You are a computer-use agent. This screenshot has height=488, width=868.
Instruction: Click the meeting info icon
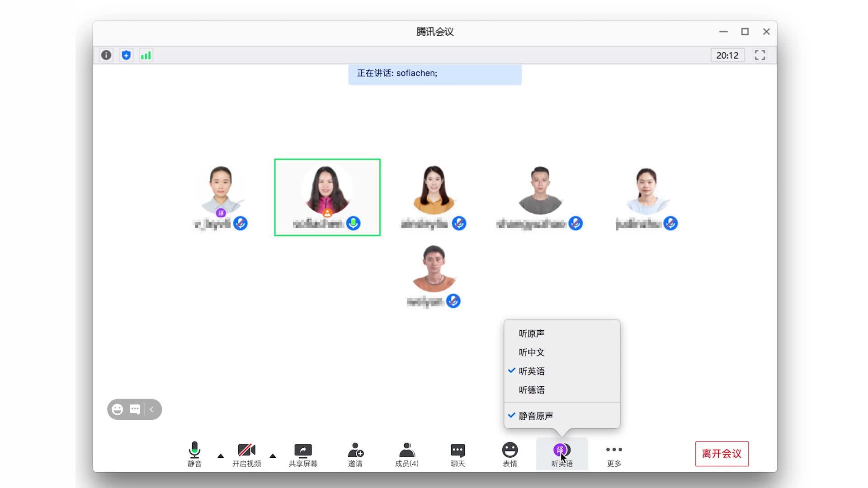tap(106, 55)
